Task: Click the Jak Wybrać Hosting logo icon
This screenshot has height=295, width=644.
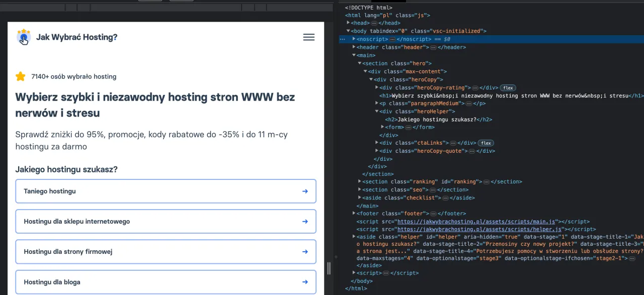Action: 24,37
